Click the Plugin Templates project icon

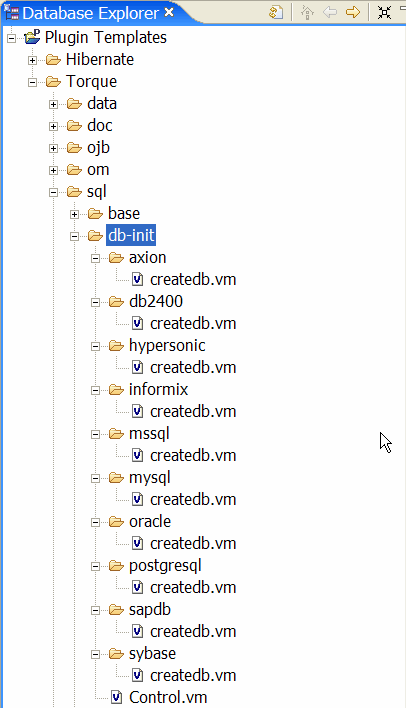(x=32, y=37)
